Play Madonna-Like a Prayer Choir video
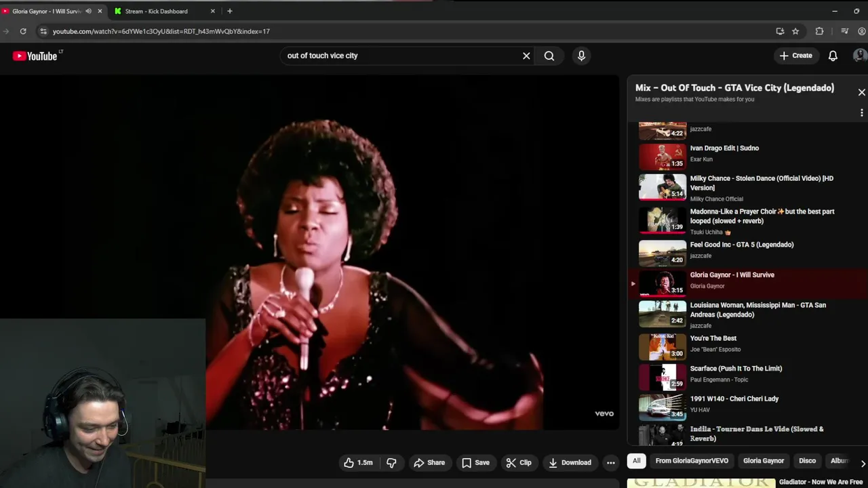The width and height of the screenshot is (868, 488). click(762, 216)
